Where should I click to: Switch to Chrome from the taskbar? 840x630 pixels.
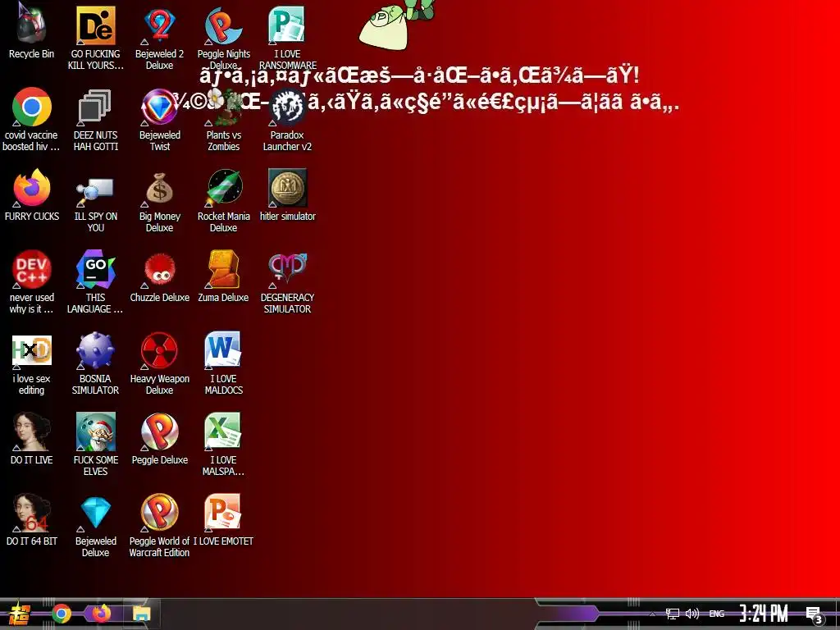pyautogui.click(x=61, y=614)
